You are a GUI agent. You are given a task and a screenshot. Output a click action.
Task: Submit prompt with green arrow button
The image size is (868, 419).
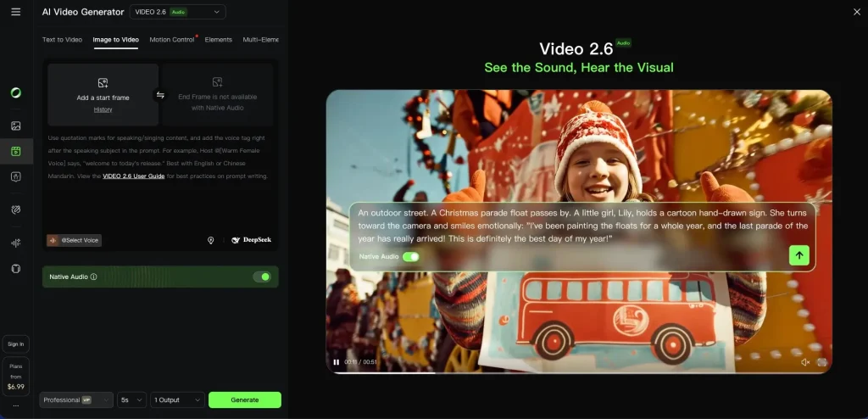pos(798,255)
